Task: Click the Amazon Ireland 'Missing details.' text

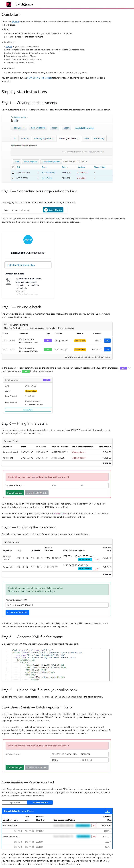Action: coord(79,452)
